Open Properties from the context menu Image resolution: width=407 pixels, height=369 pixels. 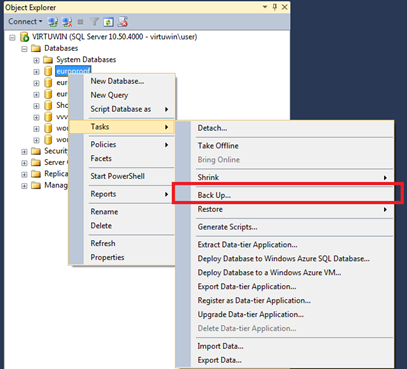122,257
